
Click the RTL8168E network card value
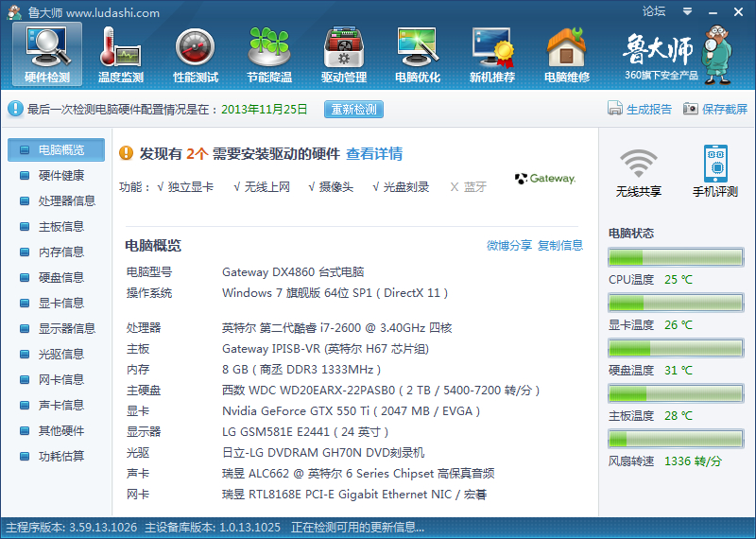[354, 495]
